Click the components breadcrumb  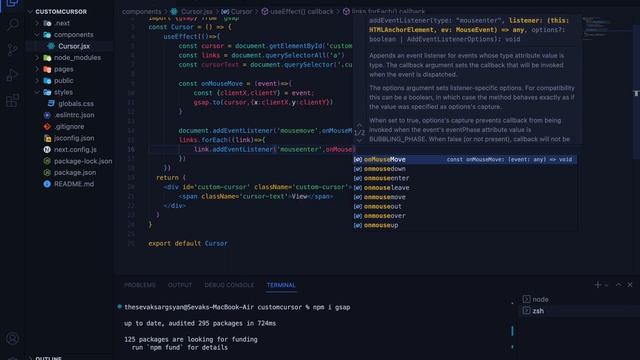click(x=142, y=11)
